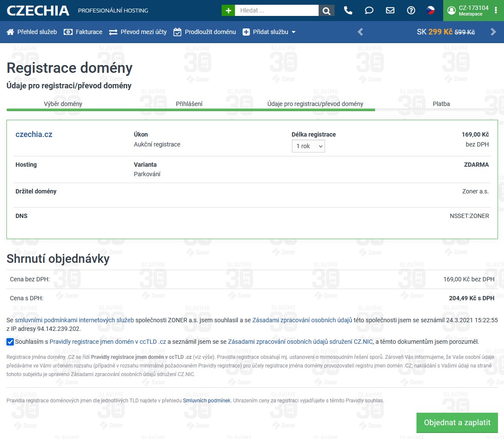Uncheck the CZ.NIC rules agreement checkbox
Image resolution: width=504 pixels, height=439 pixels.
10,342
